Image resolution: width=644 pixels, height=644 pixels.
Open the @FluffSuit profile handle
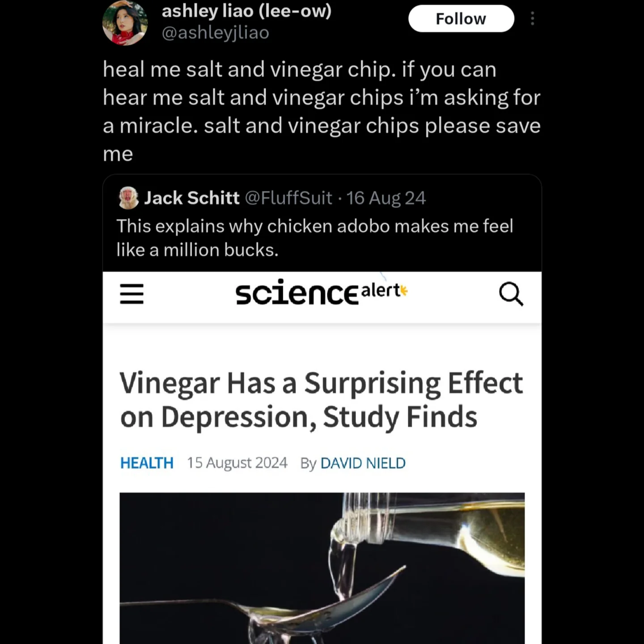click(288, 198)
